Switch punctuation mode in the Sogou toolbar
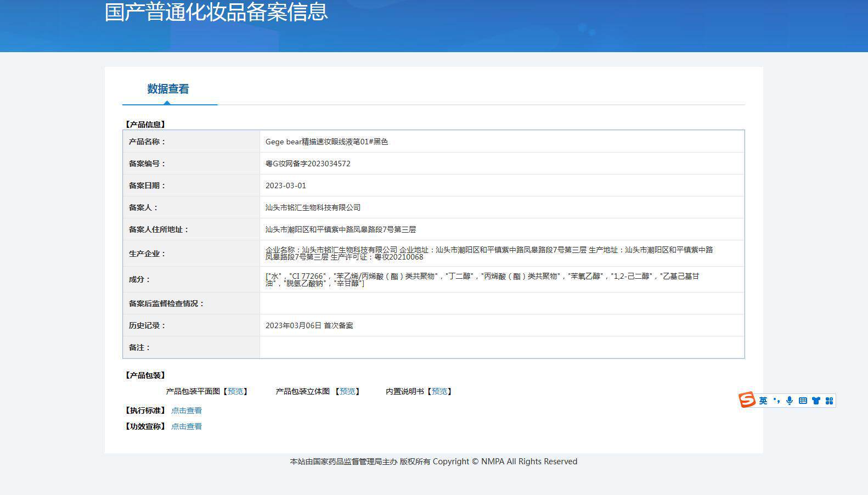 [x=776, y=401]
